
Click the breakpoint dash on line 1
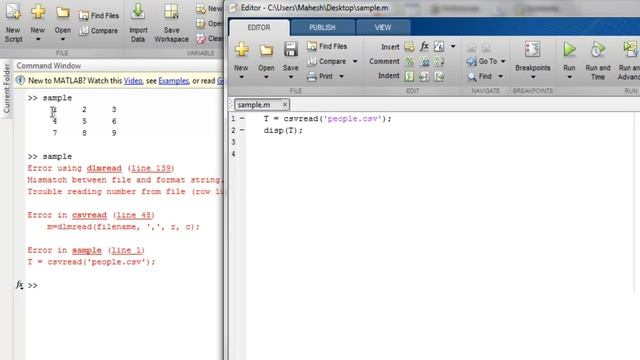point(242,119)
